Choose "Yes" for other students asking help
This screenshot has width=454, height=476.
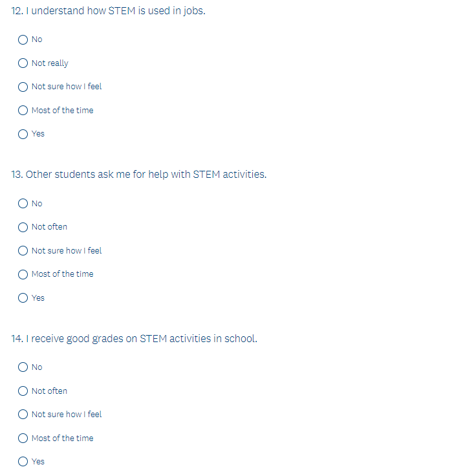click(x=23, y=298)
